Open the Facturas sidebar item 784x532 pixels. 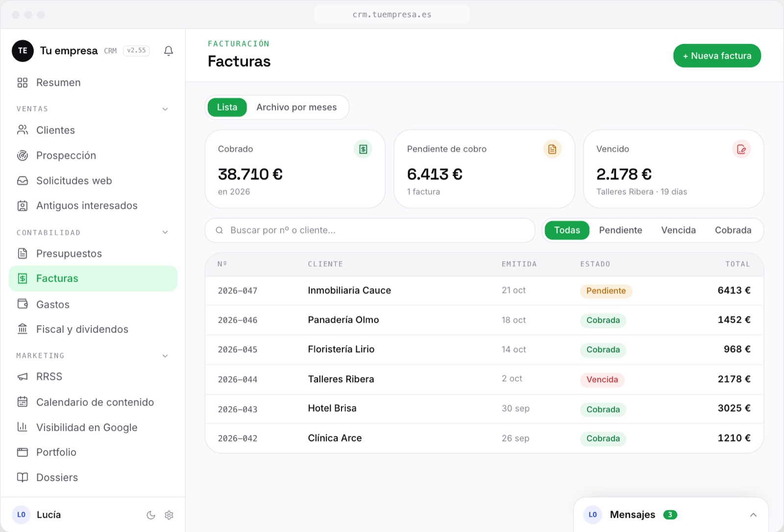[x=93, y=279]
